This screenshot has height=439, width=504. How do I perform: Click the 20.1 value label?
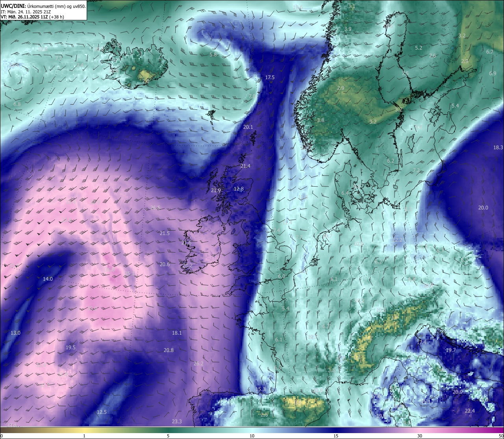click(x=248, y=127)
